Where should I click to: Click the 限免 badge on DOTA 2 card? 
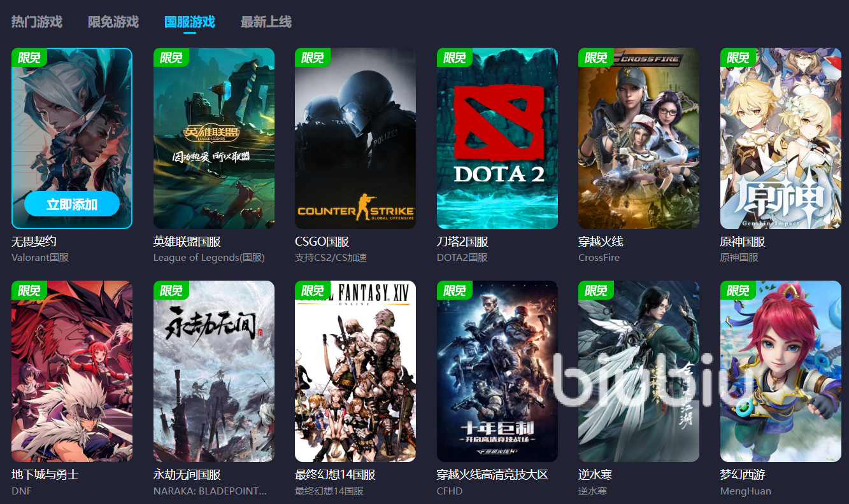pos(455,57)
